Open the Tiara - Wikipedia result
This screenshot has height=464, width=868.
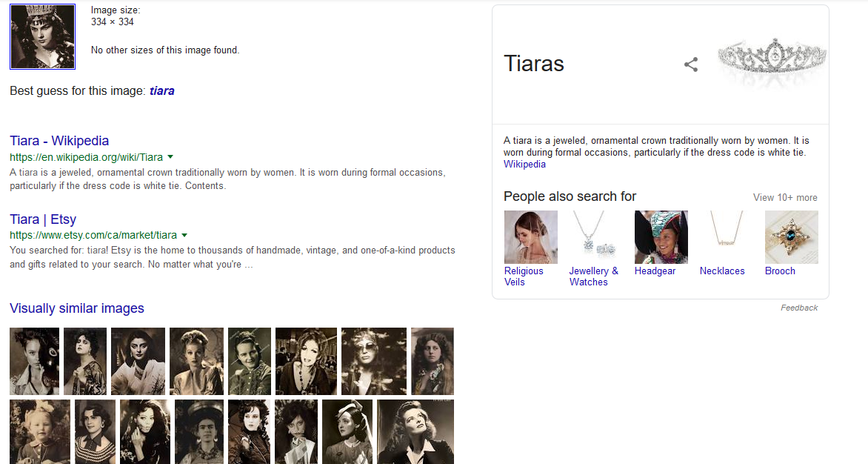[x=59, y=141]
